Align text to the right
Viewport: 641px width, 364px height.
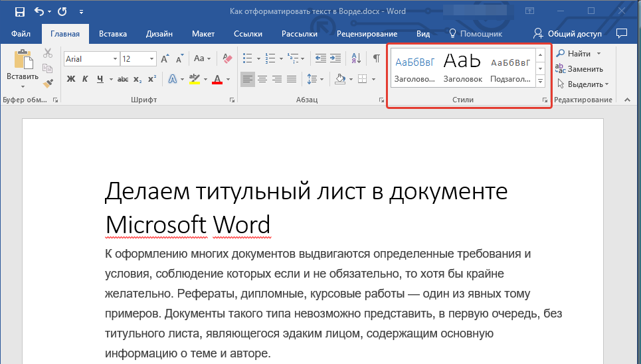[277, 79]
